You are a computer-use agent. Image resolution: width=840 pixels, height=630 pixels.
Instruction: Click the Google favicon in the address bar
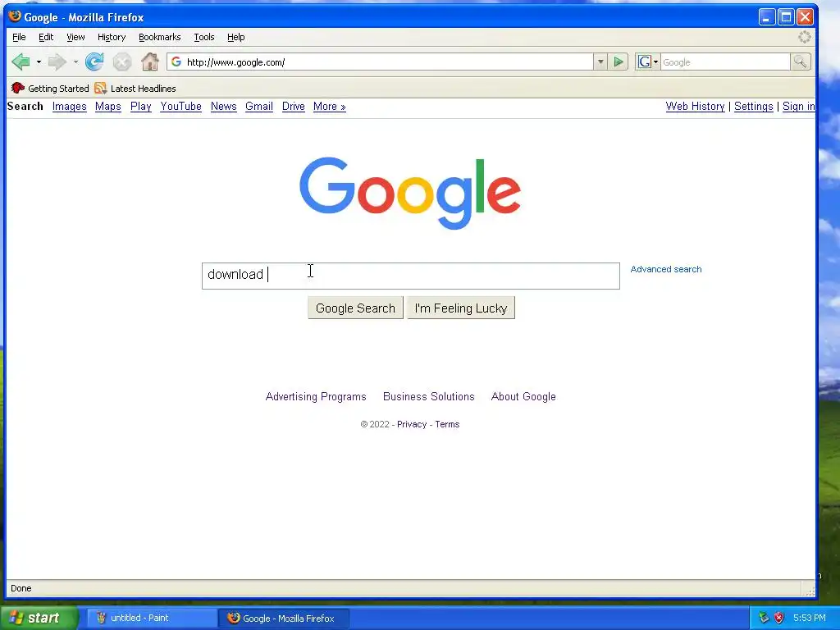(x=176, y=62)
